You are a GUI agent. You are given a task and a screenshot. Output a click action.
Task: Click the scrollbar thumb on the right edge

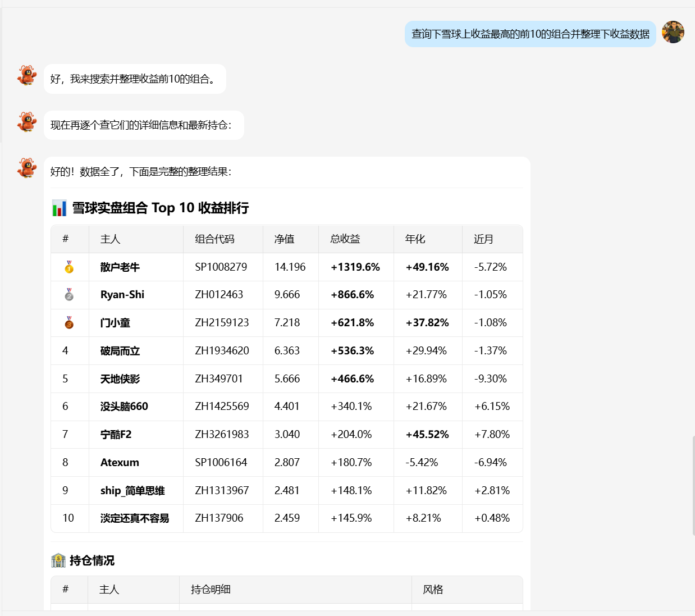(x=693, y=486)
